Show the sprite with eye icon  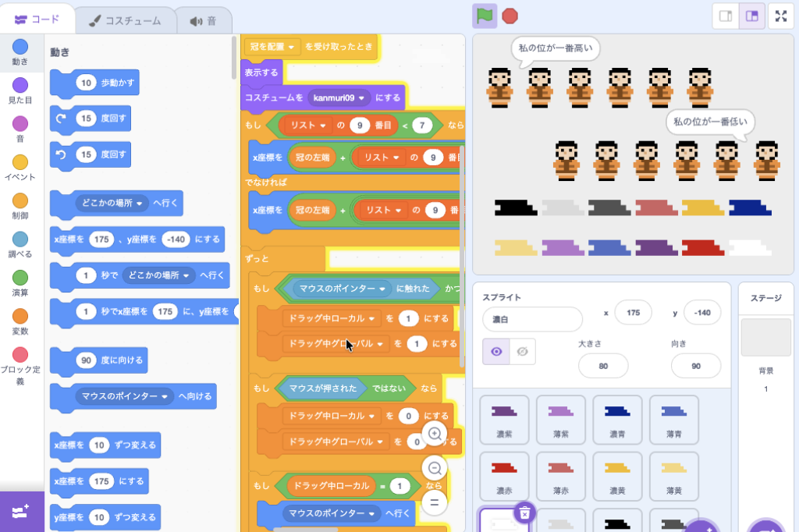tap(495, 352)
